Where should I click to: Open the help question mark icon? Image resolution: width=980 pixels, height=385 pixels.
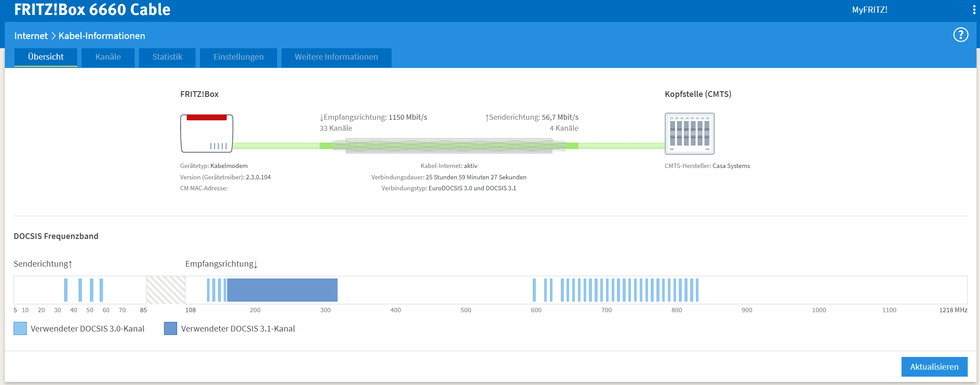coord(961,35)
